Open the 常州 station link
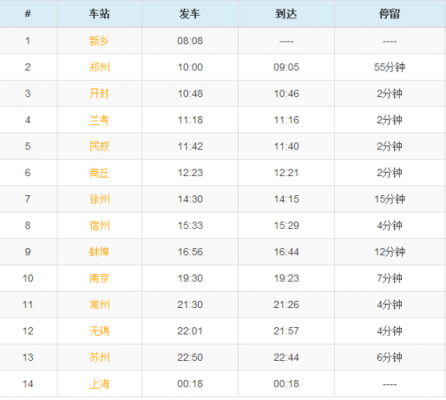Viewport: 446px width, 400px height. pos(99,304)
